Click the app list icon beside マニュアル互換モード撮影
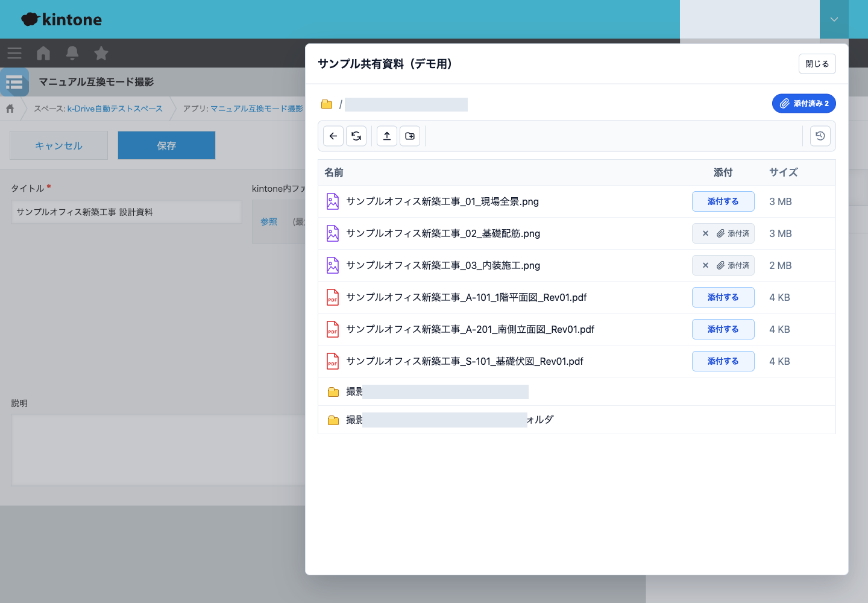 [x=14, y=82]
